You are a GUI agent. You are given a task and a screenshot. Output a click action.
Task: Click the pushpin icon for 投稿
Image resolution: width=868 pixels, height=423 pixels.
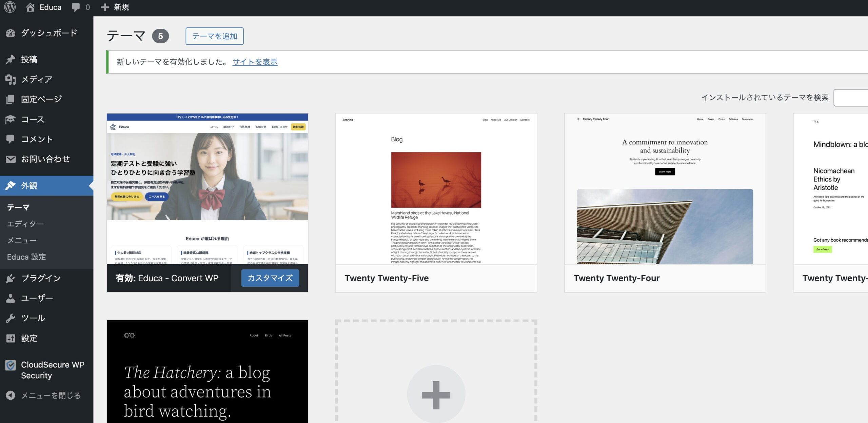click(x=11, y=59)
